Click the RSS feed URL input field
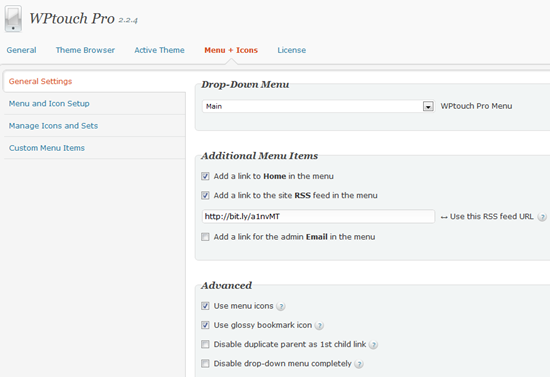The width and height of the screenshot is (550, 377). coord(318,216)
